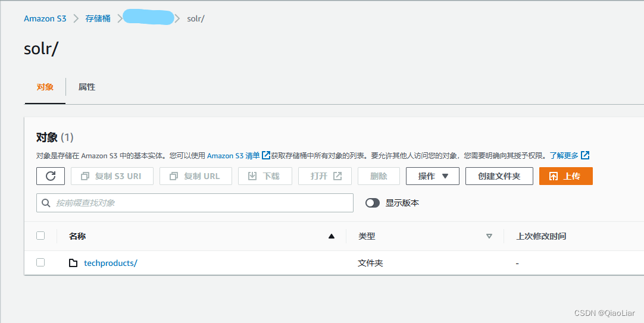Click the 删除 delete button
Viewport: 644px width, 323px height.
pyautogui.click(x=379, y=176)
